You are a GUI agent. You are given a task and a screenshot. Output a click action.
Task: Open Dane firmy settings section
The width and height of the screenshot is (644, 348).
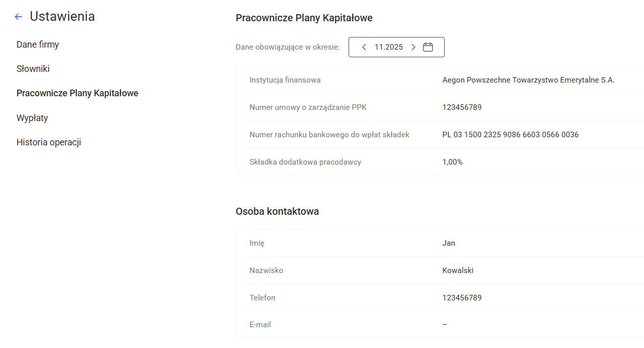[x=37, y=45]
